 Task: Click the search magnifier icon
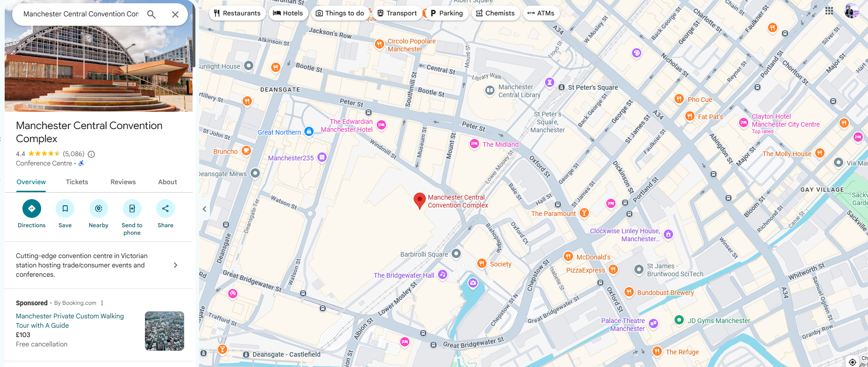click(151, 14)
